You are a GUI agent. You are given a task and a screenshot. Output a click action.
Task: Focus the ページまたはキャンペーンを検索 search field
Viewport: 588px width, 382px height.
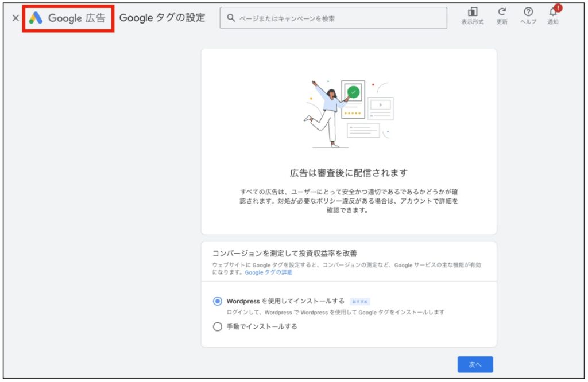click(x=339, y=18)
